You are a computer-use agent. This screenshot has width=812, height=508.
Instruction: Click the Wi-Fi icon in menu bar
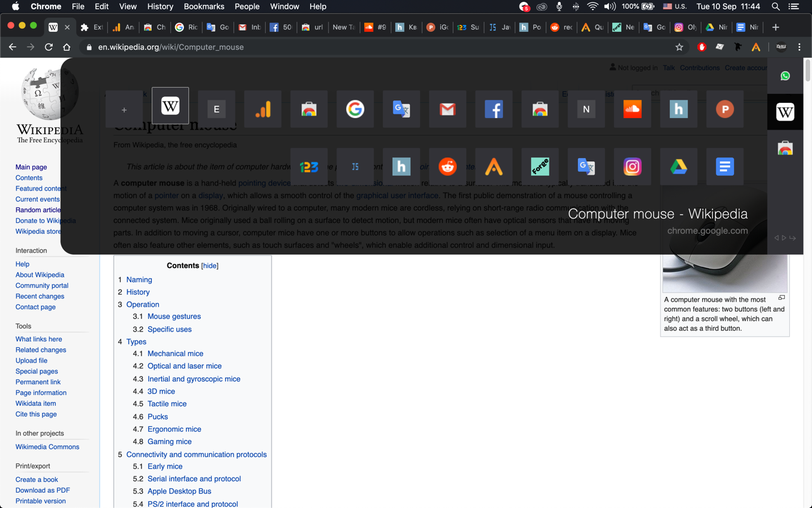tap(593, 6)
